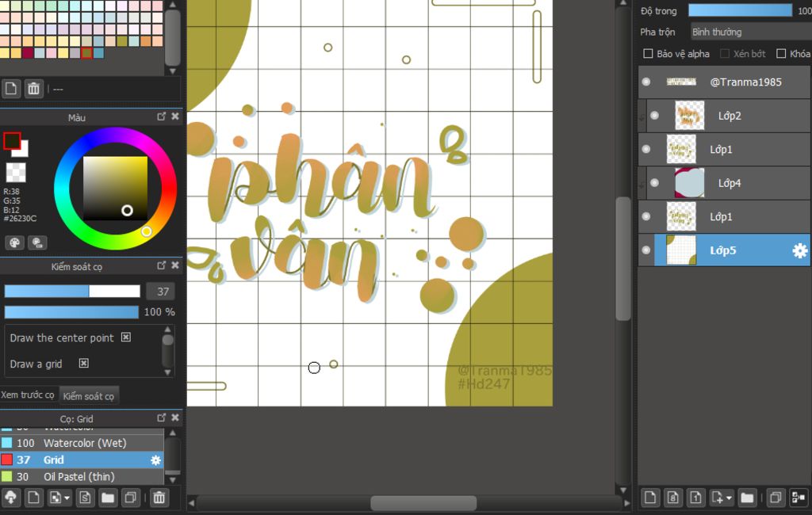Add new color to the palette
The width and height of the screenshot is (812, 515).
pos(11,89)
